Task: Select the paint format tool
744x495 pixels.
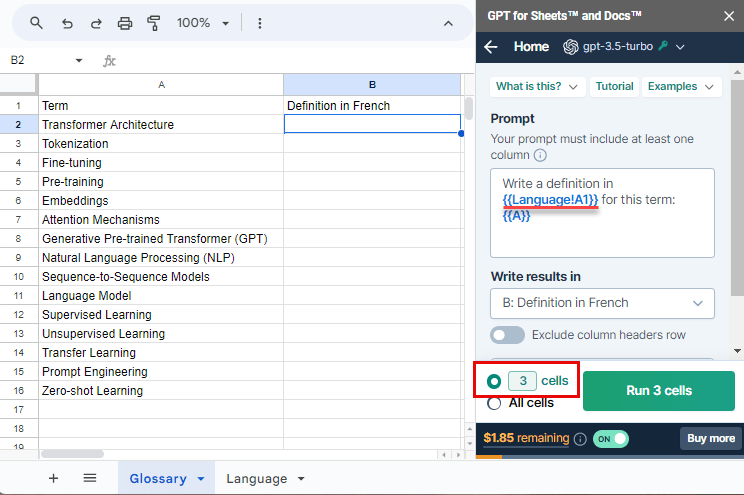Action: click(153, 23)
